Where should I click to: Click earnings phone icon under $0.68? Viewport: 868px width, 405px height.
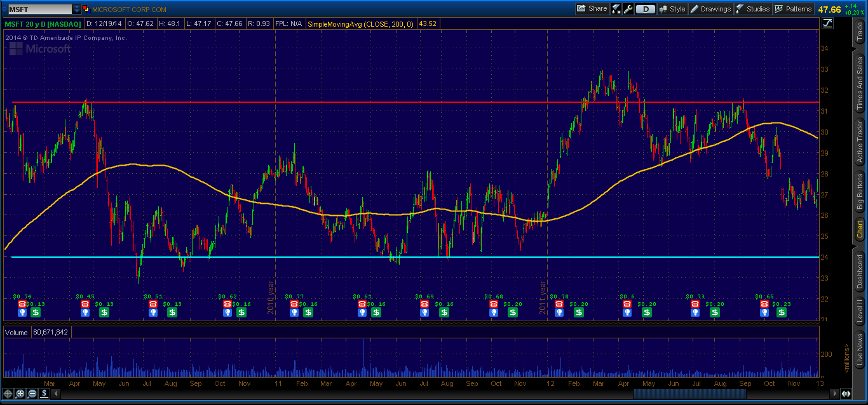coord(494,304)
